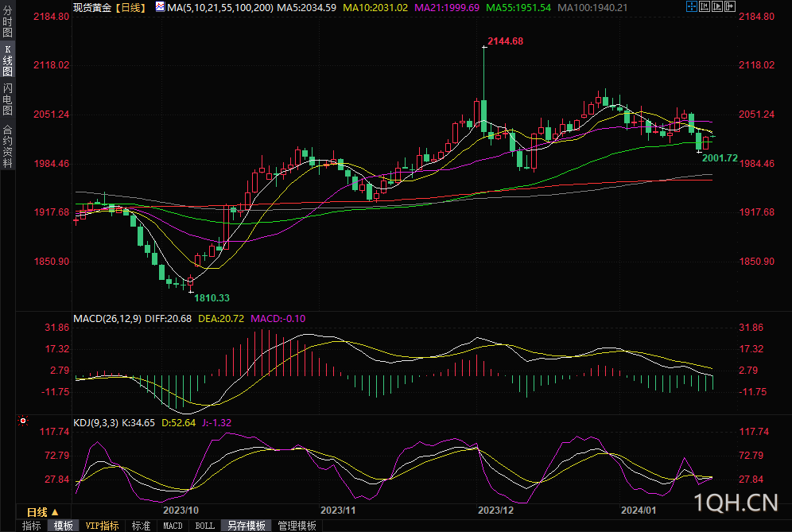Click KDJ(9,3,3) indicator label
Viewport: 792px width, 532px height.
point(95,423)
